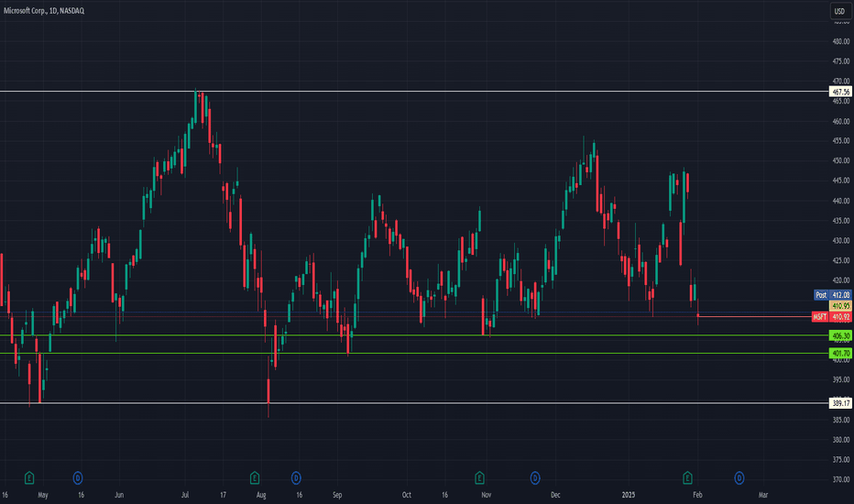Click the 440.00 price scale value
The image size is (854, 504).
pos(841,201)
